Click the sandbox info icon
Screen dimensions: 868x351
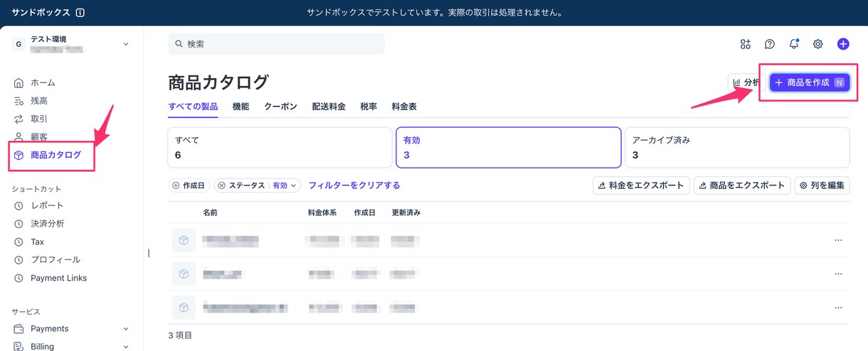[x=80, y=13]
